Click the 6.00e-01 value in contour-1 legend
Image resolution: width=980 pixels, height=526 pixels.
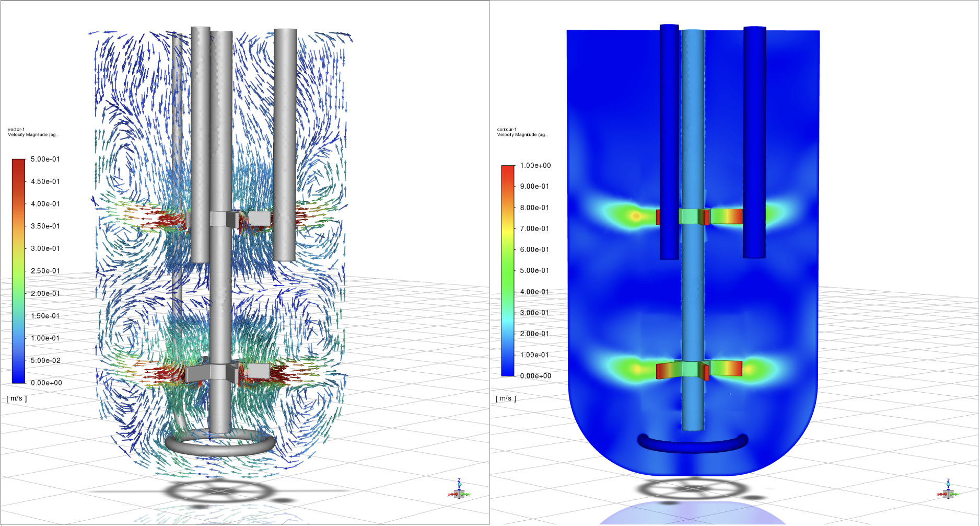coord(534,249)
